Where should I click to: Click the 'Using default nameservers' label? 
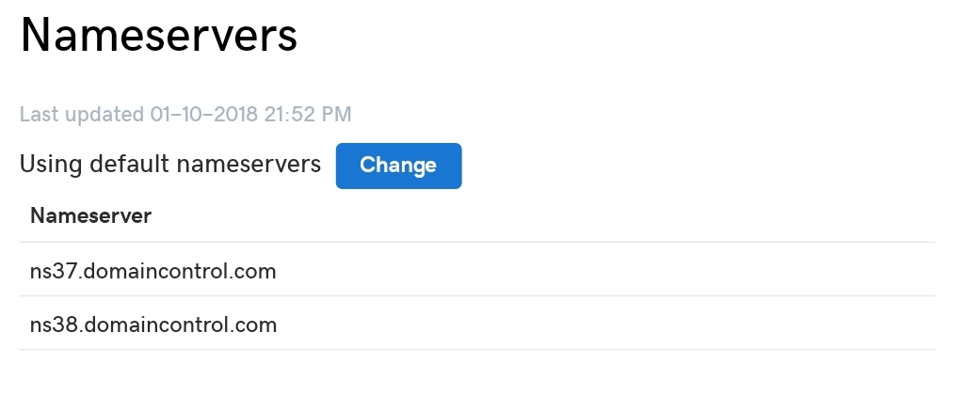click(170, 165)
